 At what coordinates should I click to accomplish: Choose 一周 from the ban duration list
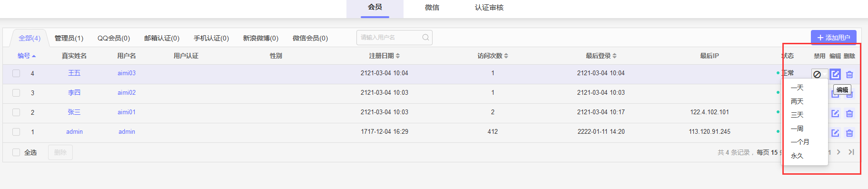(797, 129)
